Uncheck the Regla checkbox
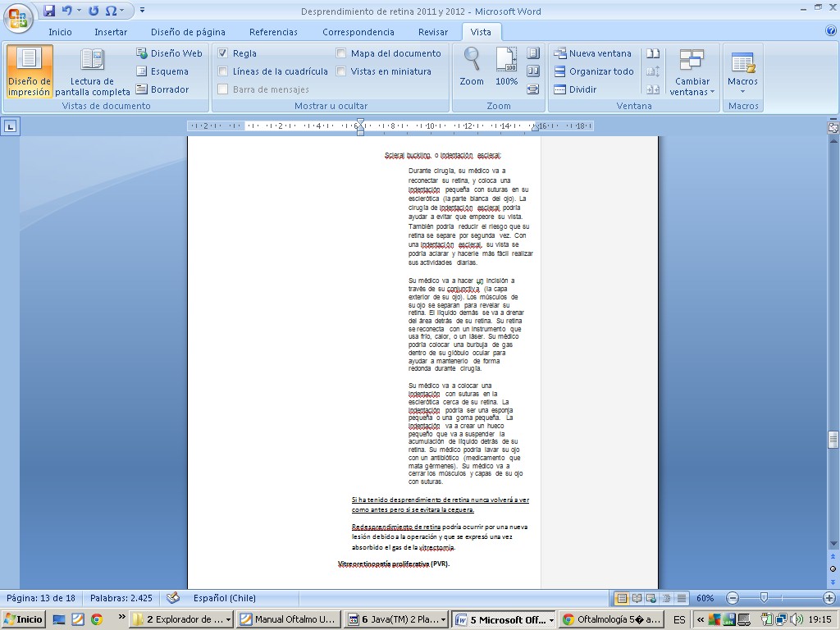Image resolution: width=840 pixels, height=630 pixels. [x=223, y=53]
